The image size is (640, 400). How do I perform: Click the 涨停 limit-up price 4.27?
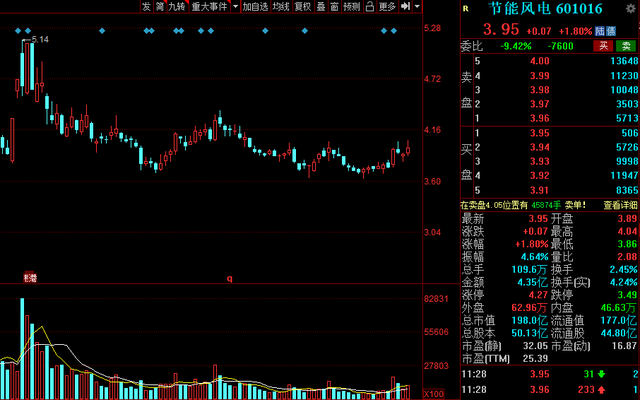coord(538,295)
